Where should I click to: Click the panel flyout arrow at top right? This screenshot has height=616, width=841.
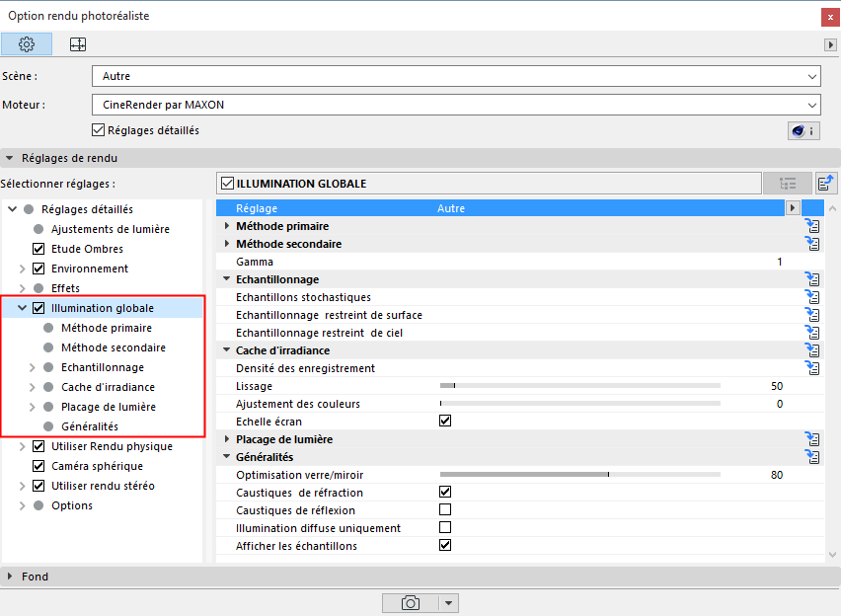tap(830, 45)
